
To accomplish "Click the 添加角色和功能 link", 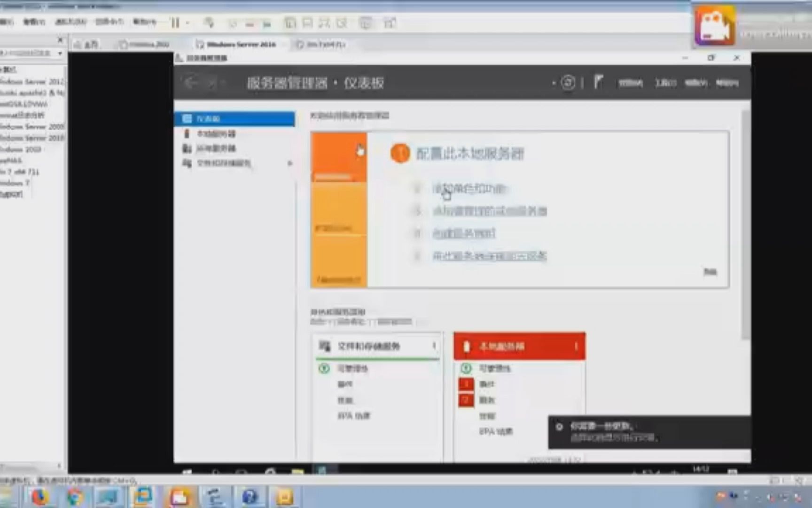I will pos(469,189).
